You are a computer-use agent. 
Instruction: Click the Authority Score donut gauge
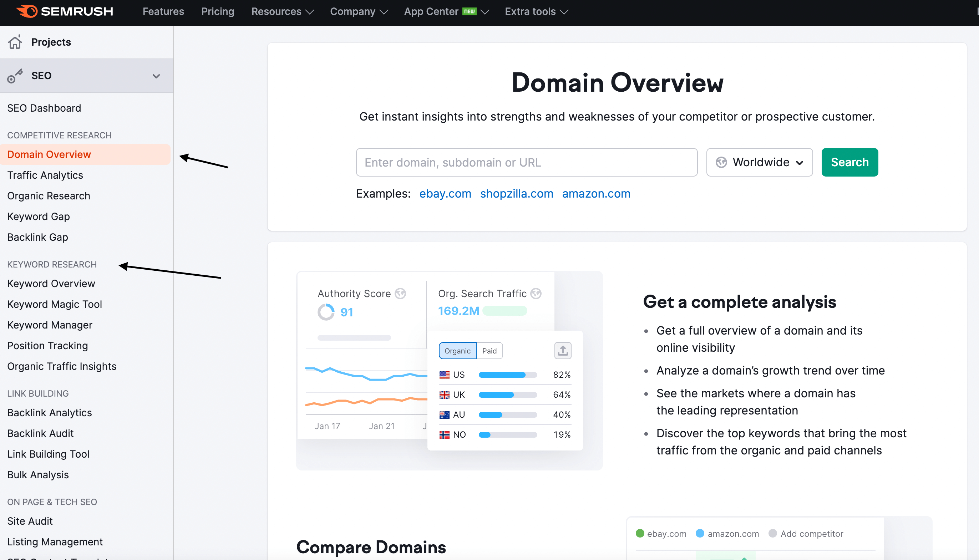click(326, 312)
